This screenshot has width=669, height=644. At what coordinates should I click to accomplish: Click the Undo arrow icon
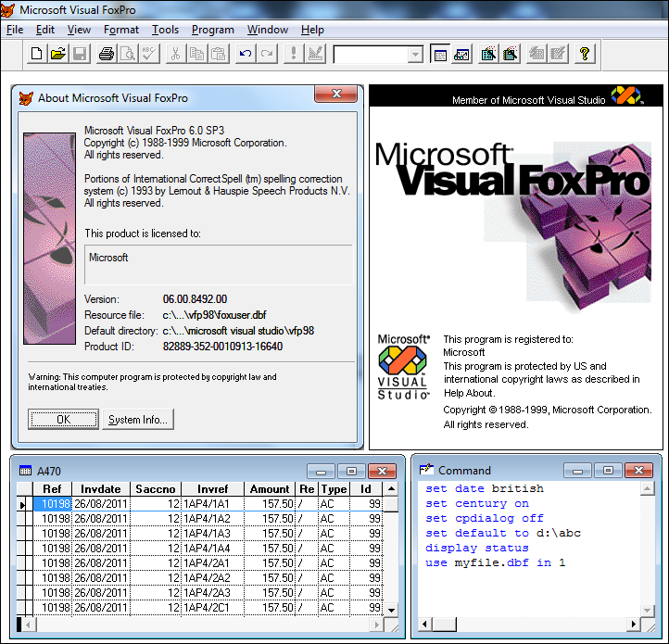[246, 54]
